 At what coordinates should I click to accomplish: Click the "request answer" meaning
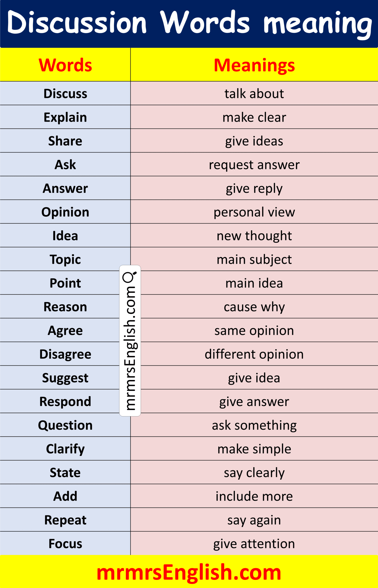(254, 164)
